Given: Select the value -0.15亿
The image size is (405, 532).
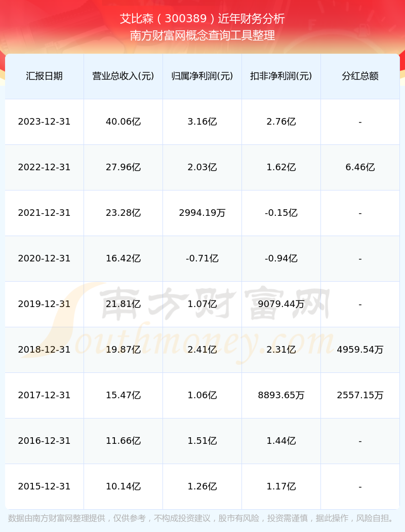Looking at the screenshot, I should [281, 213].
